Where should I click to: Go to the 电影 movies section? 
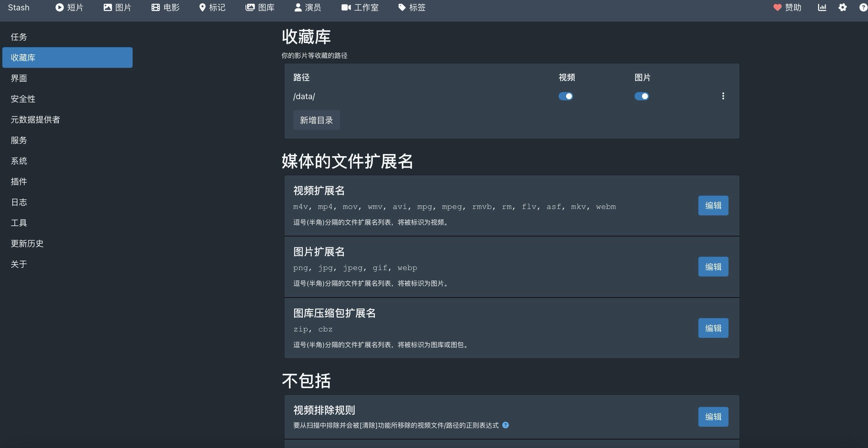[165, 7]
